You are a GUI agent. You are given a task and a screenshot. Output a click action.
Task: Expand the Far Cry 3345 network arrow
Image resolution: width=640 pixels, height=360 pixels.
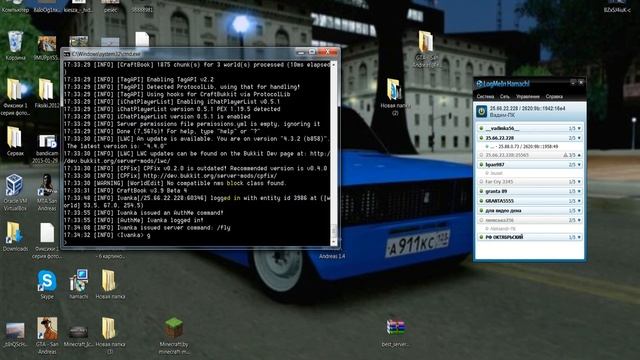pyautogui.click(x=579, y=182)
